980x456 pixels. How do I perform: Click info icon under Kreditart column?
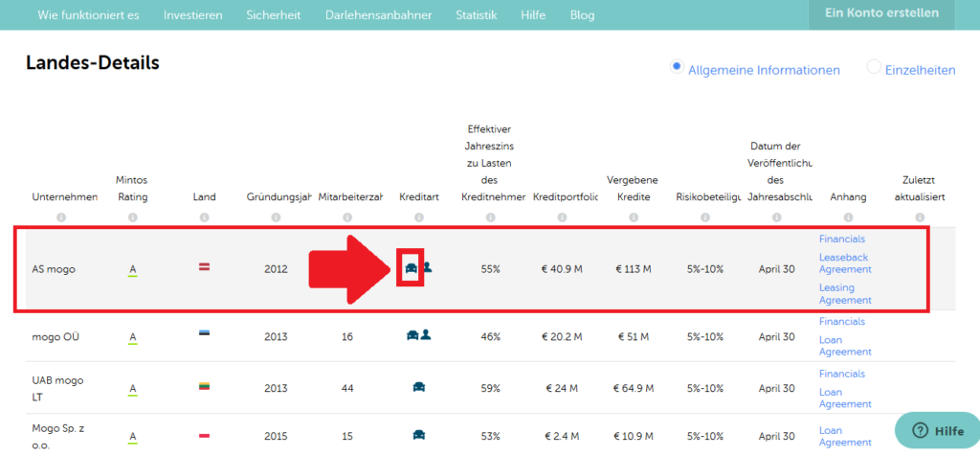click(x=419, y=217)
